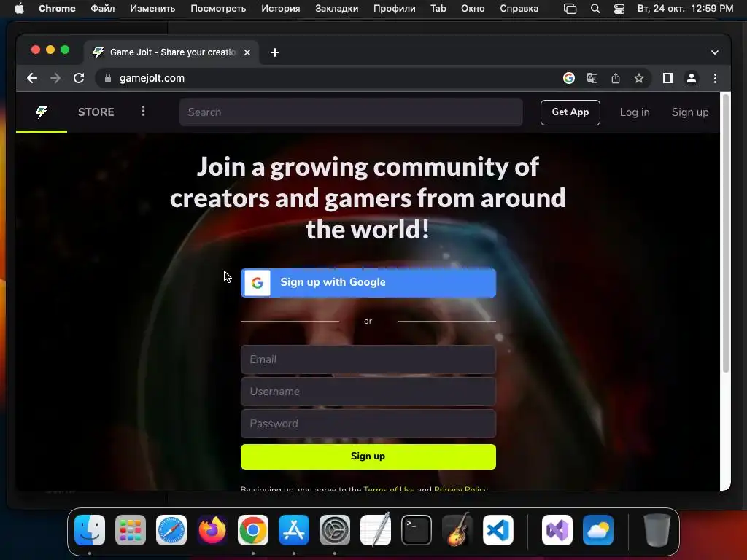Open the История menu
The height and width of the screenshot is (560, 747).
[281, 9]
